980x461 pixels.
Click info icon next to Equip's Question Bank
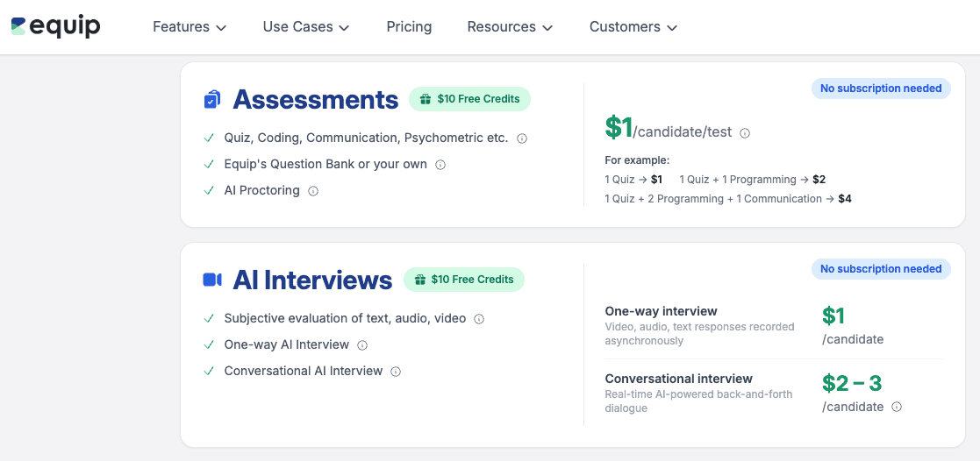tap(440, 165)
